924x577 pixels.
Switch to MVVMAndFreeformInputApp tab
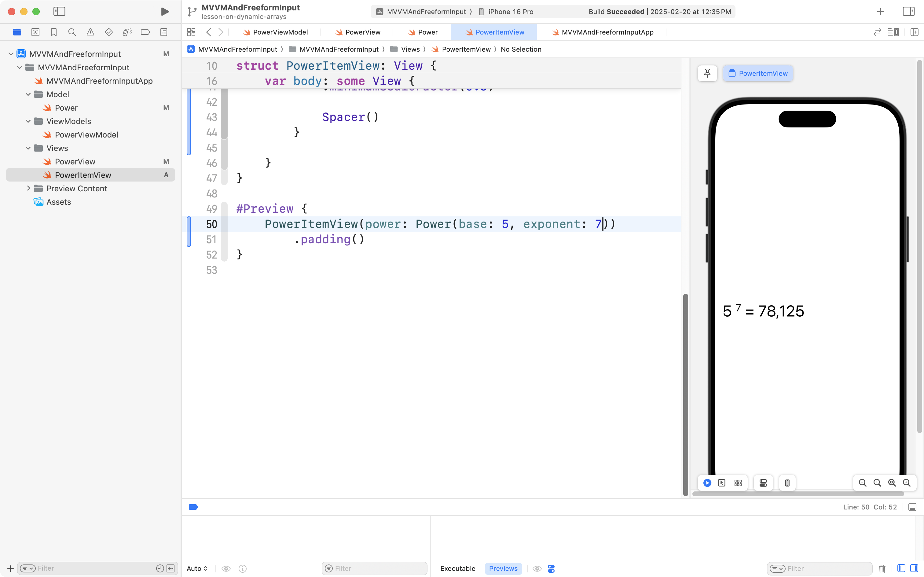click(607, 32)
